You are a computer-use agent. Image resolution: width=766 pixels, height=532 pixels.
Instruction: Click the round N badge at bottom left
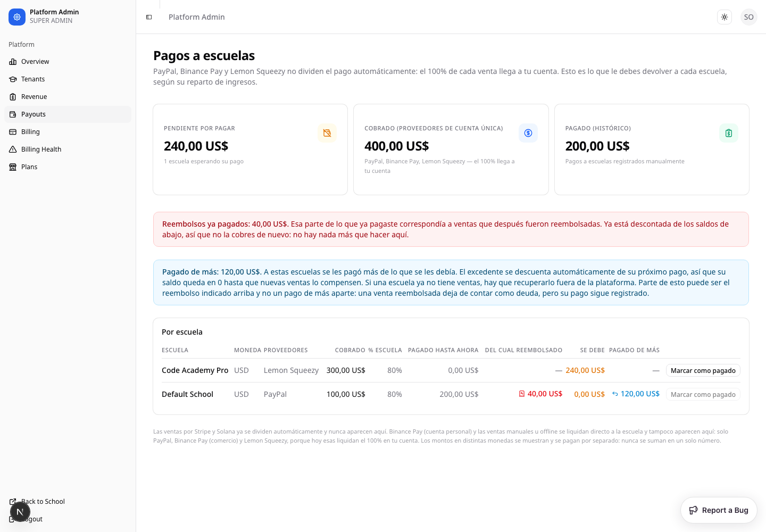[20, 512]
